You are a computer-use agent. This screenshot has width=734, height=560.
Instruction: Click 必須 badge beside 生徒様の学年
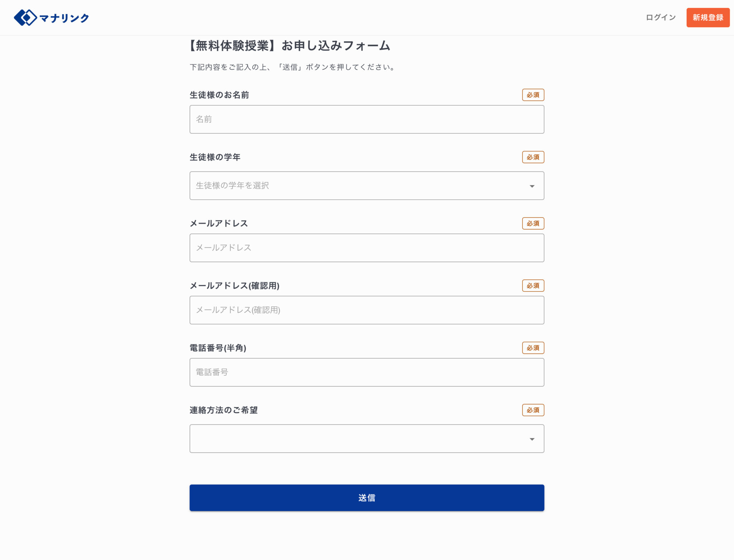533,157
